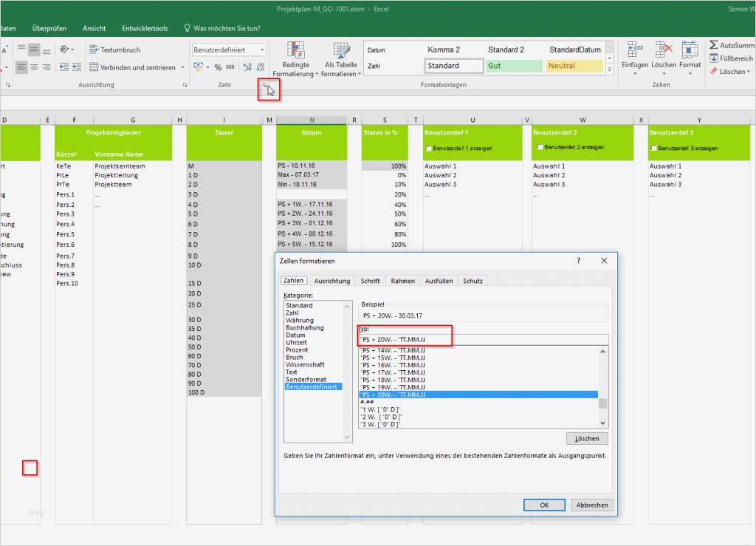Switch to the Rahmen tab
Screen dimensions: 756x546
(402, 280)
